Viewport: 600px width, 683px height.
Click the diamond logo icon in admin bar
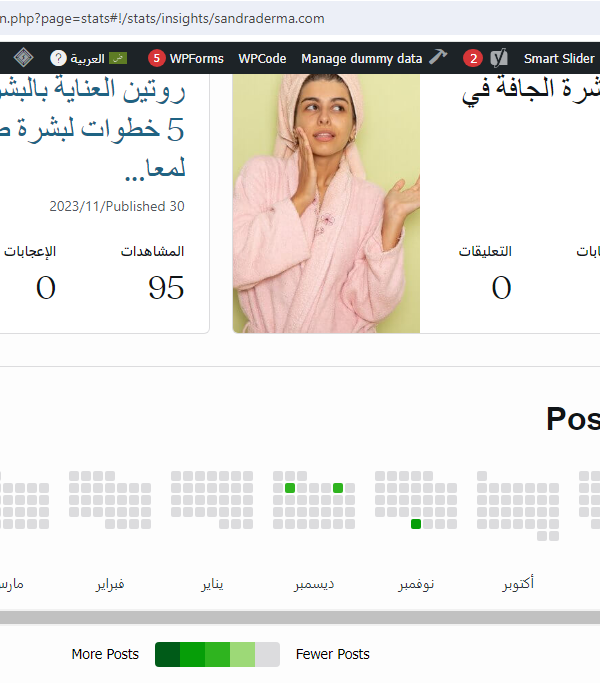(x=23, y=58)
